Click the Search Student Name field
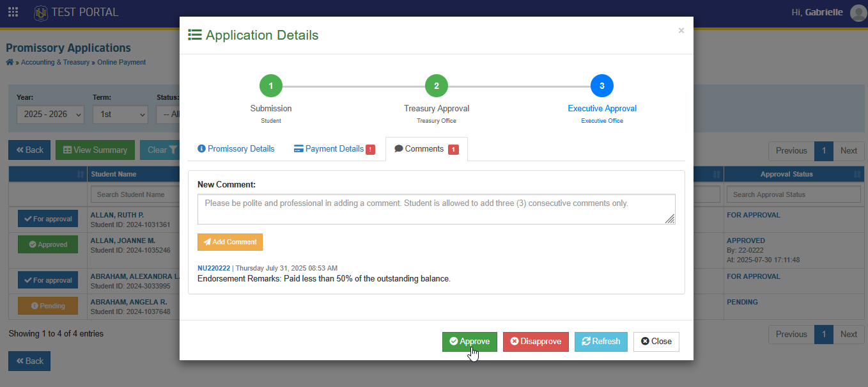The height and width of the screenshot is (387, 868). coord(134,194)
